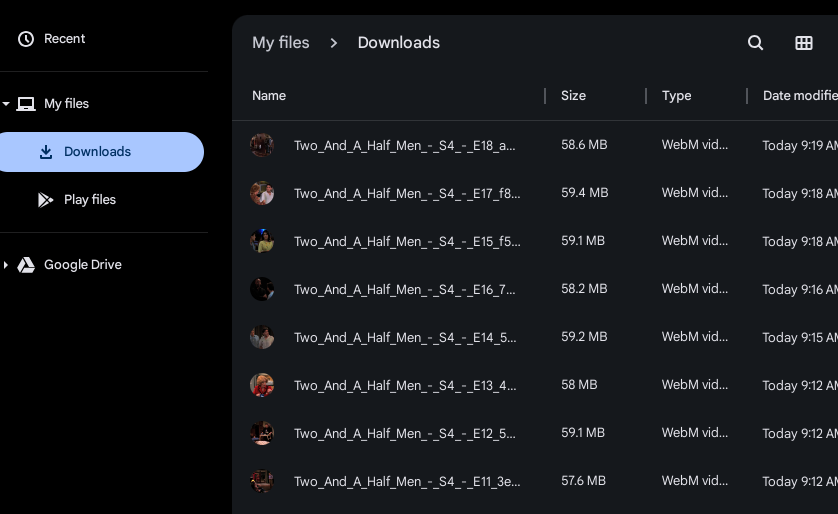Open Play files in sidebar
The height and width of the screenshot is (514, 838).
click(90, 200)
